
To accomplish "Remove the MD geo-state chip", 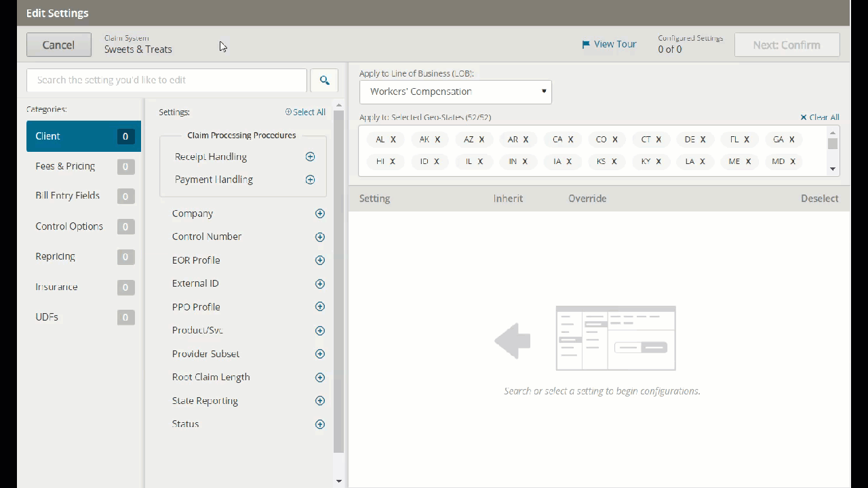I will coord(793,161).
